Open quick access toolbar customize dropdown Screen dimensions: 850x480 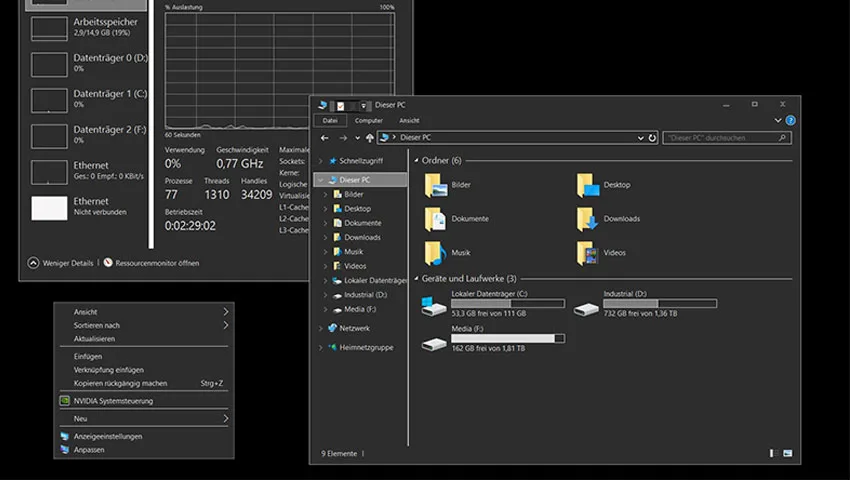[364, 106]
